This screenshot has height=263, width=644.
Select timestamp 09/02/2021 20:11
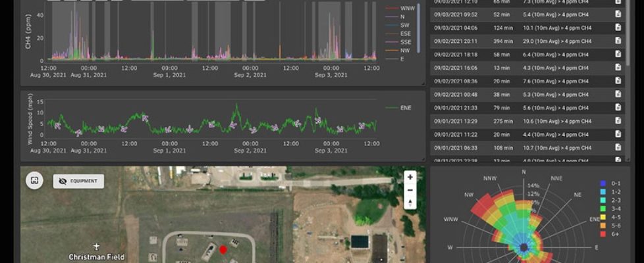[456, 41]
